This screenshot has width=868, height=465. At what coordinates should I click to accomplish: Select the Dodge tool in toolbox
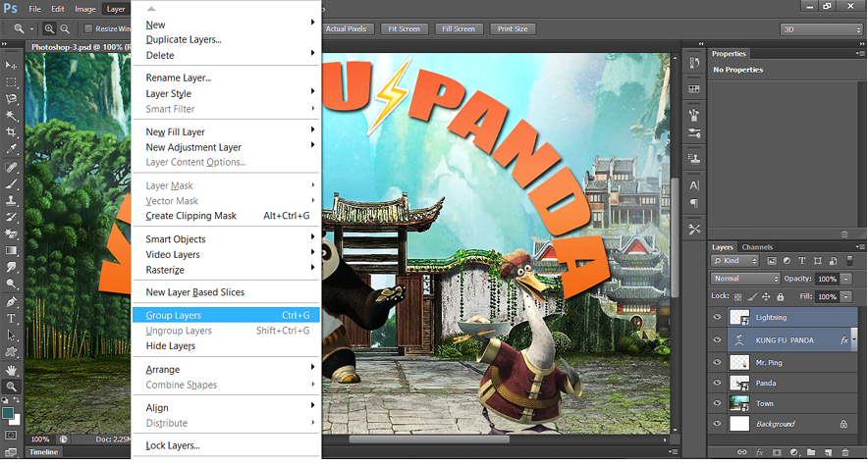[11, 284]
